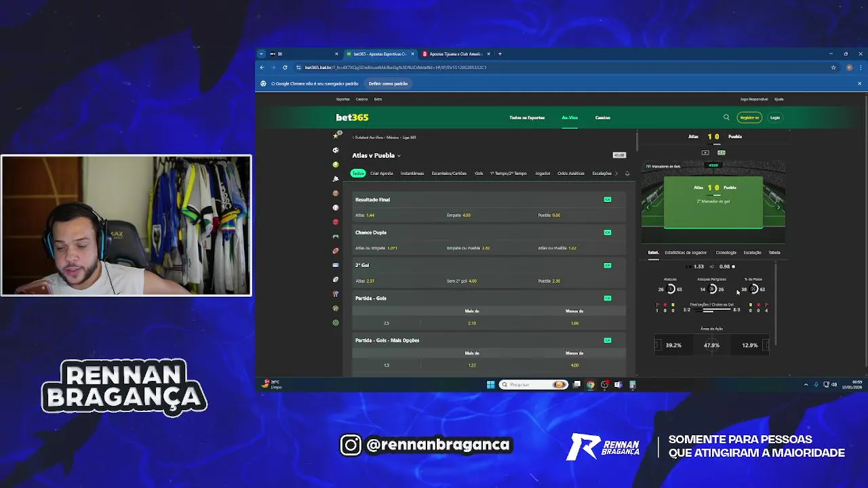This screenshot has height=488, width=868.
Task: Click the notification bell next to market tabs
Action: point(627,174)
